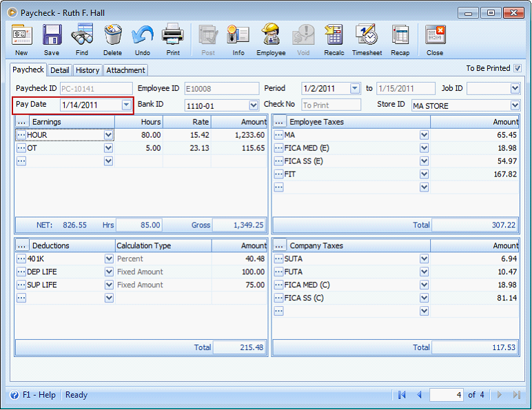Switch to the Detail tab
The height and width of the screenshot is (410, 532).
60,70
